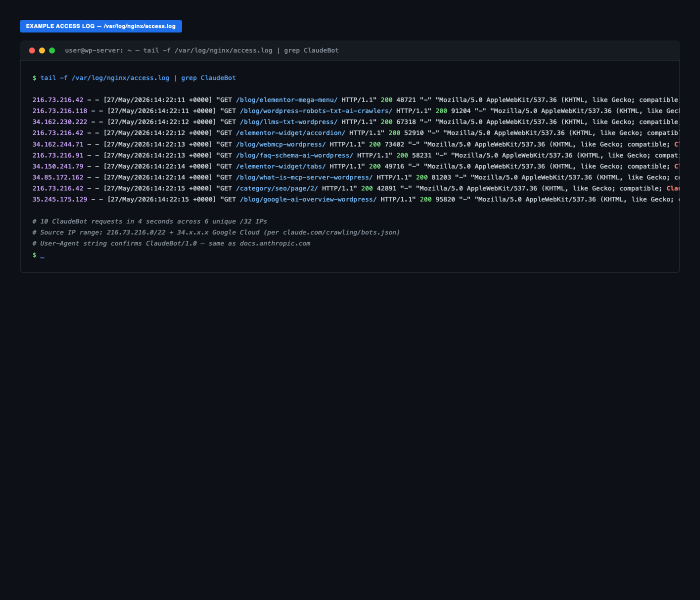
Task: Click comment line starting Source IP range
Action: tap(216, 232)
